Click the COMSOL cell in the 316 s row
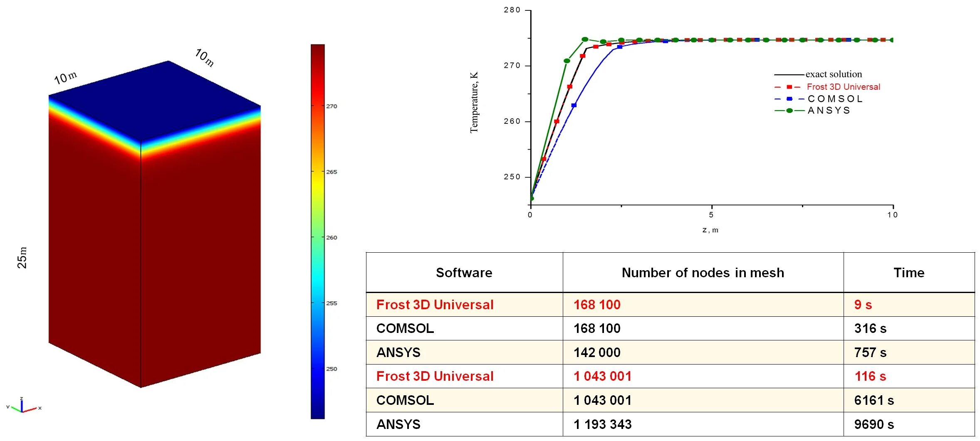 click(464, 328)
